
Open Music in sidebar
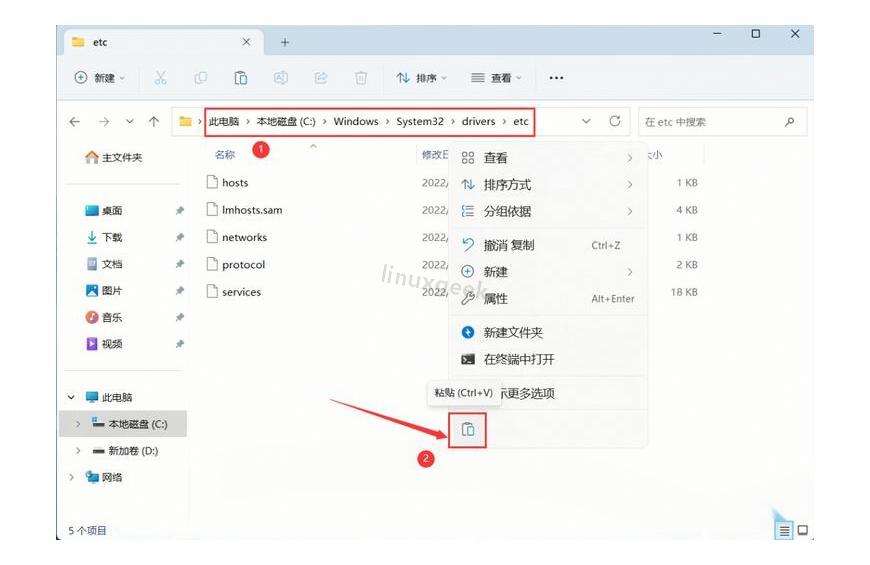(104, 317)
